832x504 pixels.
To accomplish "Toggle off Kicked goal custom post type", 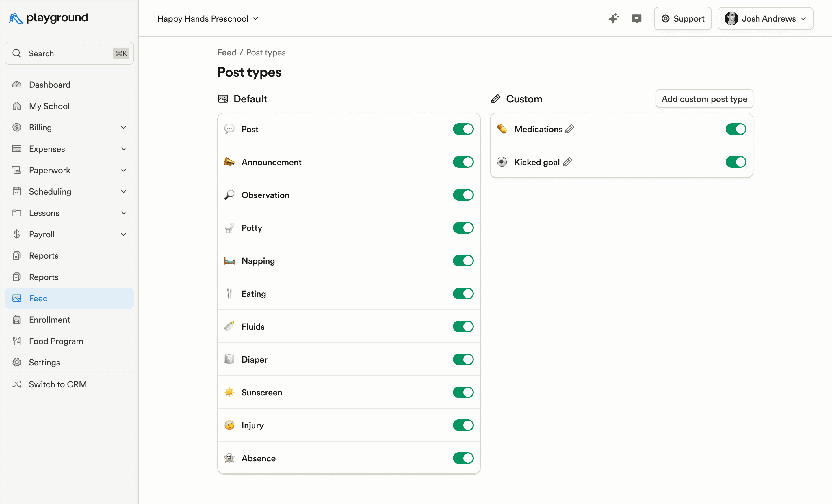I will coord(736,162).
